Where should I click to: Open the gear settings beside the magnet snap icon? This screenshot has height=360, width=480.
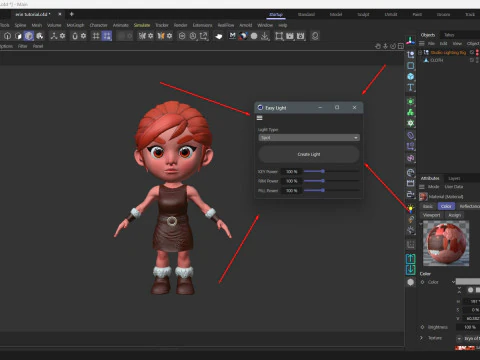83,36
